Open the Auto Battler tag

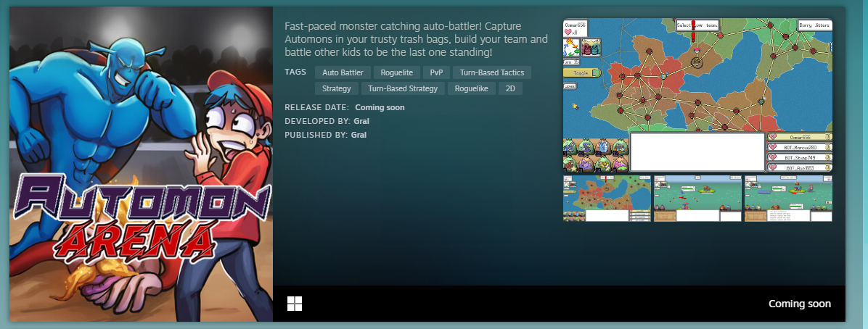[x=343, y=72]
